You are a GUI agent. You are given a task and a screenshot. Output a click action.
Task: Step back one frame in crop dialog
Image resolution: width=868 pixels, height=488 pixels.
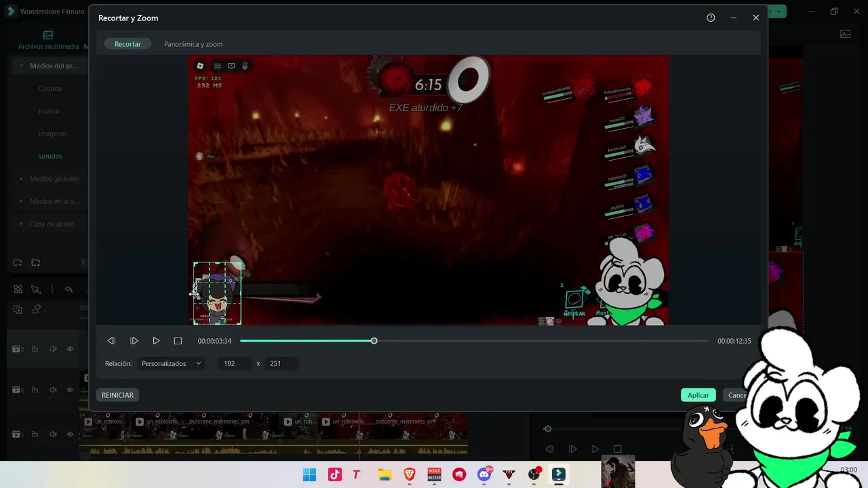click(111, 341)
